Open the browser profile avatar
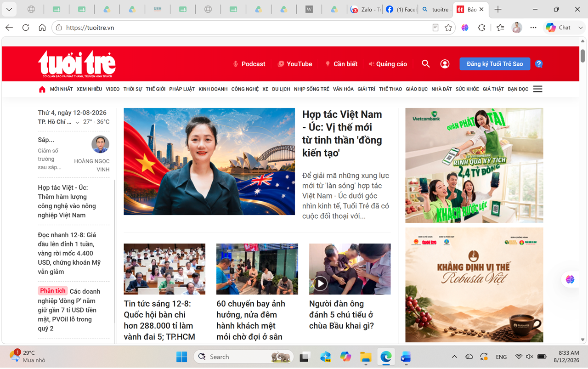 517,28
